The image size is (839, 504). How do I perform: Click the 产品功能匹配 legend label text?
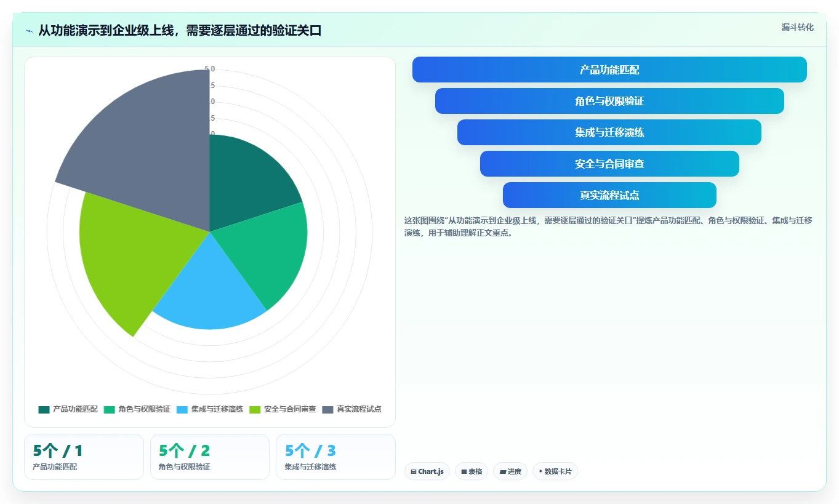[x=75, y=409]
